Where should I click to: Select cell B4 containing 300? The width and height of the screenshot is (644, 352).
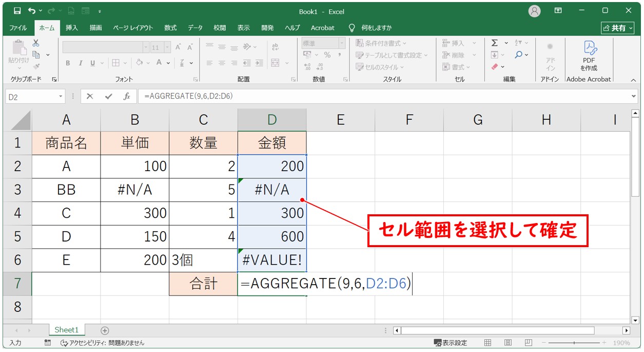[x=134, y=213]
